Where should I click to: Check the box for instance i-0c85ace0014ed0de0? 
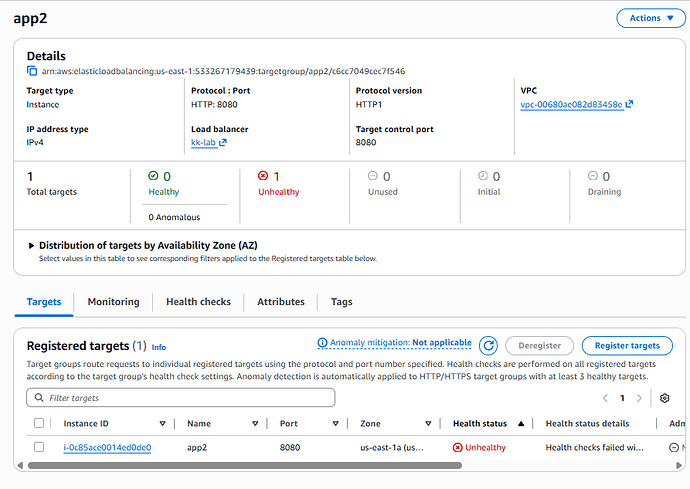pyautogui.click(x=39, y=447)
